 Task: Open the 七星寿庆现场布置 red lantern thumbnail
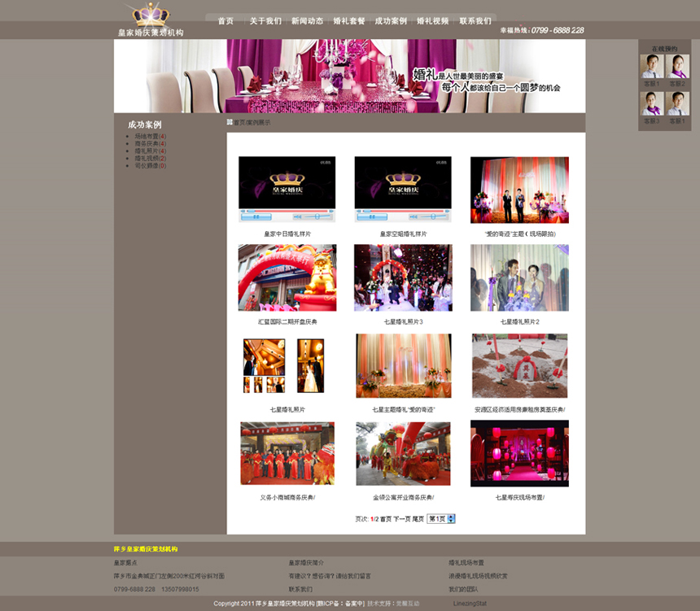coord(519,453)
